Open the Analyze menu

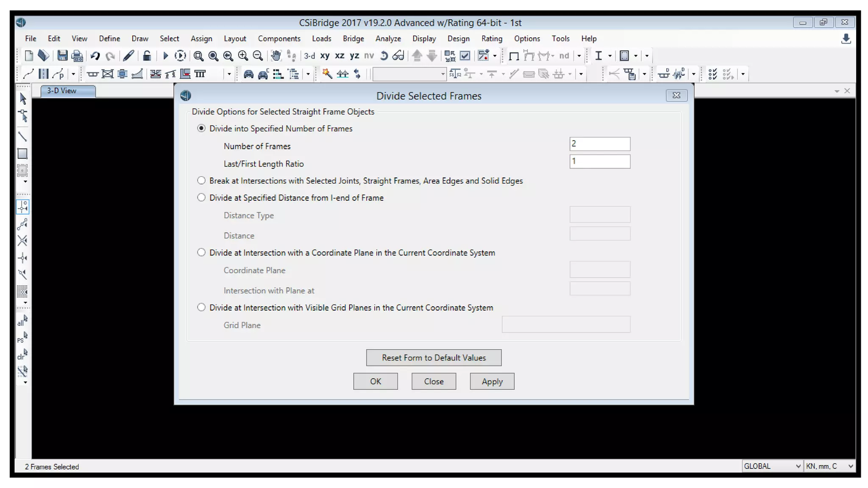pyautogui.click(x=388, y=39)
